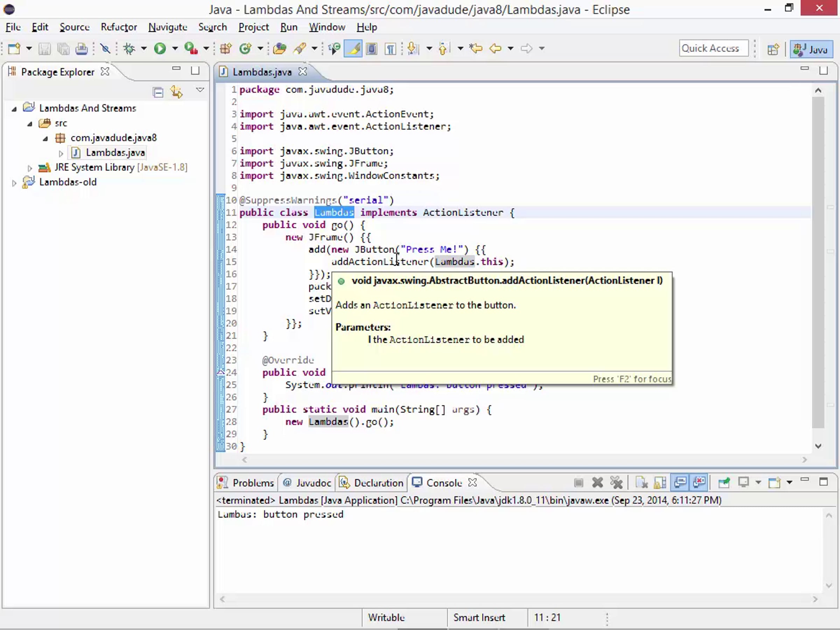Click the Clear Console icon
Viewport: 840px width, 630px height.
(x=642, y=483)
